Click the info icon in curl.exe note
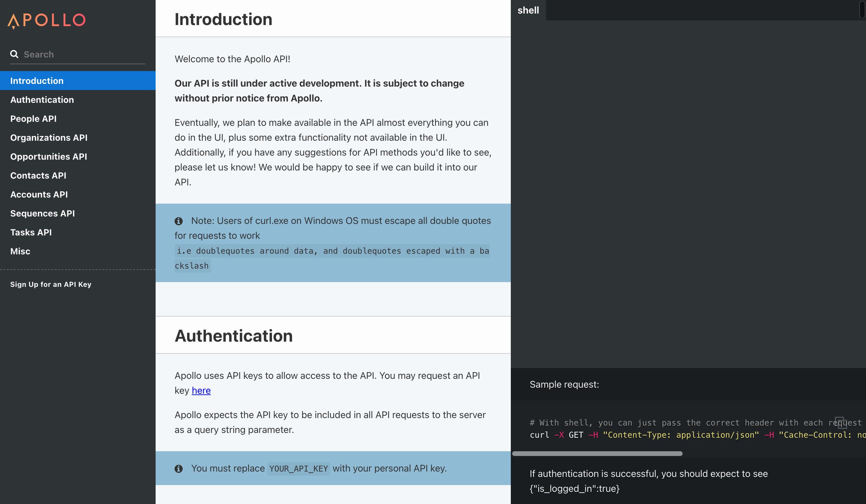This screenshot has height=504, width=866. 178,221
